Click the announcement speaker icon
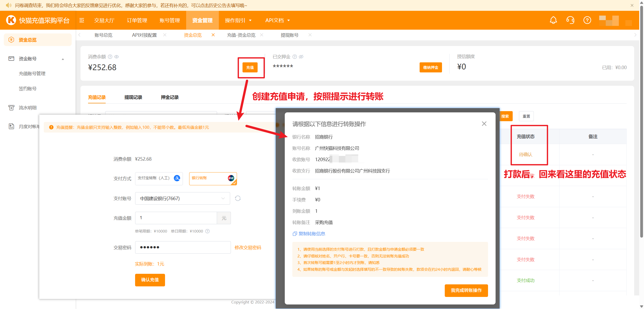 coord(9,5)
